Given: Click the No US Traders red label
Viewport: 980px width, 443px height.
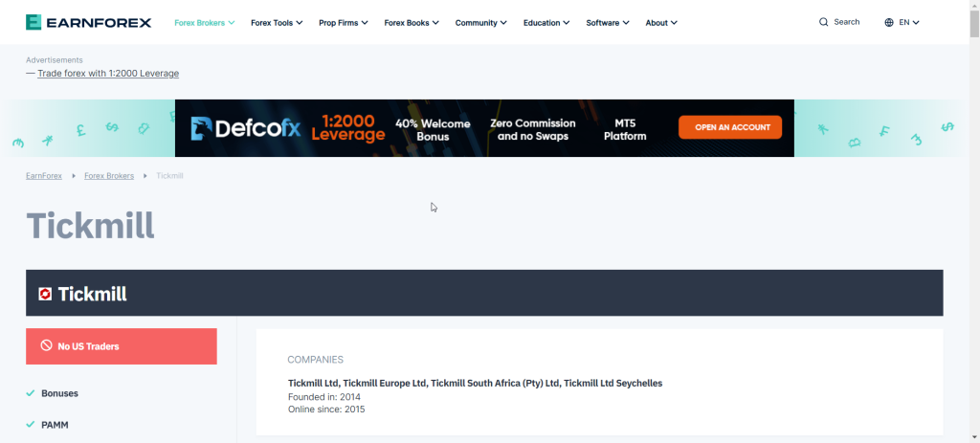Looking at the screenshot, I should pos(122,346).
